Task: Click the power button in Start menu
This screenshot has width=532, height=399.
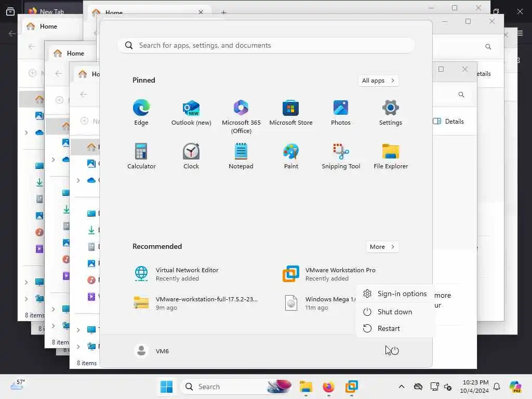Action: pos(395,351)
